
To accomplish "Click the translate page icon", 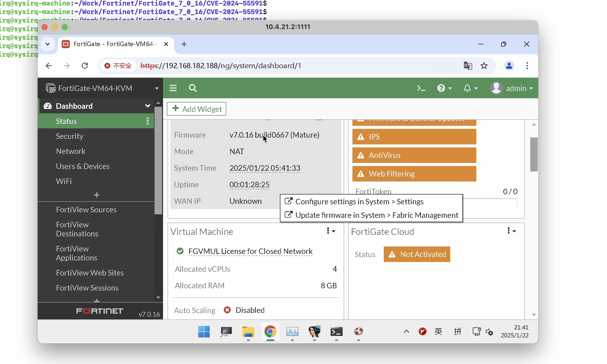I will point(468,66).
